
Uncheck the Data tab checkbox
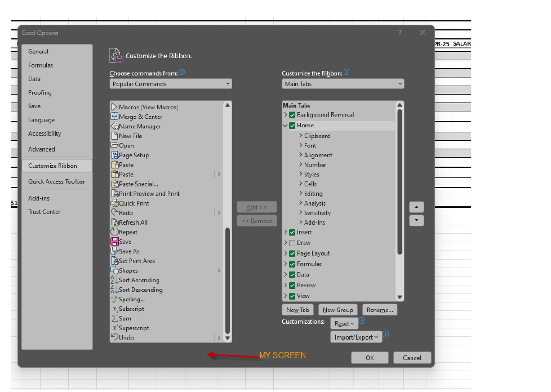[x=292, y=275]
